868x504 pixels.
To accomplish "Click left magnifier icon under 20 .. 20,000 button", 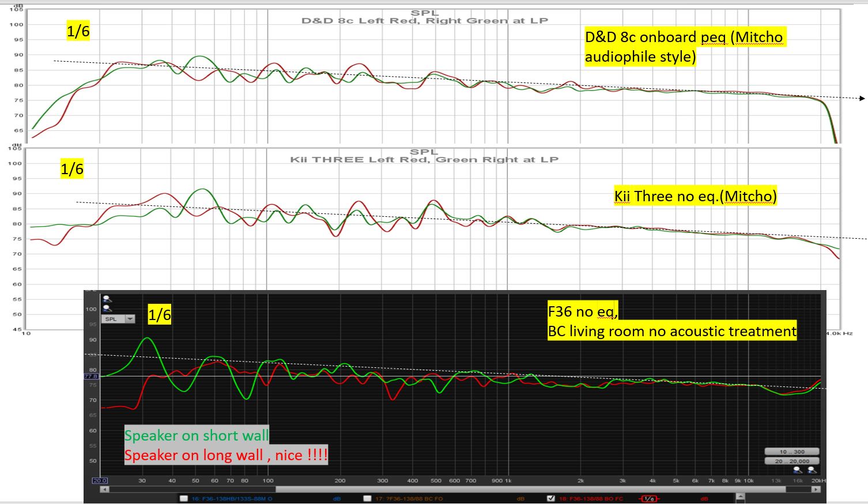I will tap(798, 470).
